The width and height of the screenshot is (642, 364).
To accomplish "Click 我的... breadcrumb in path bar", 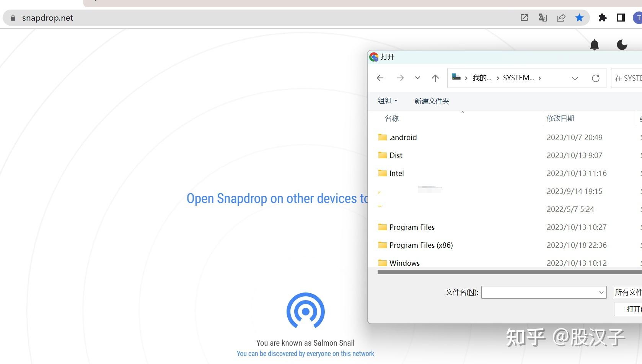I will pos(482,78).
